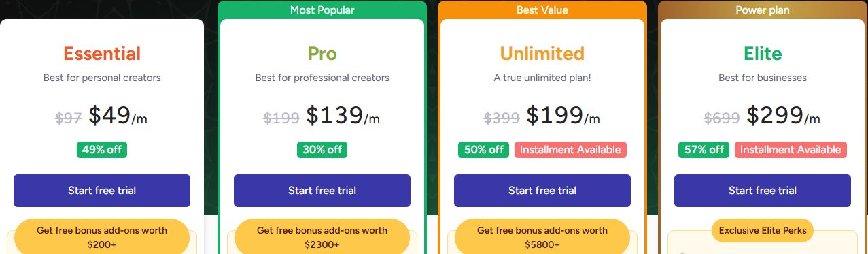Click the Unlimited plan title
This screenshot has width=868, height=254.
pyautogui.click(x=542, y=53)
